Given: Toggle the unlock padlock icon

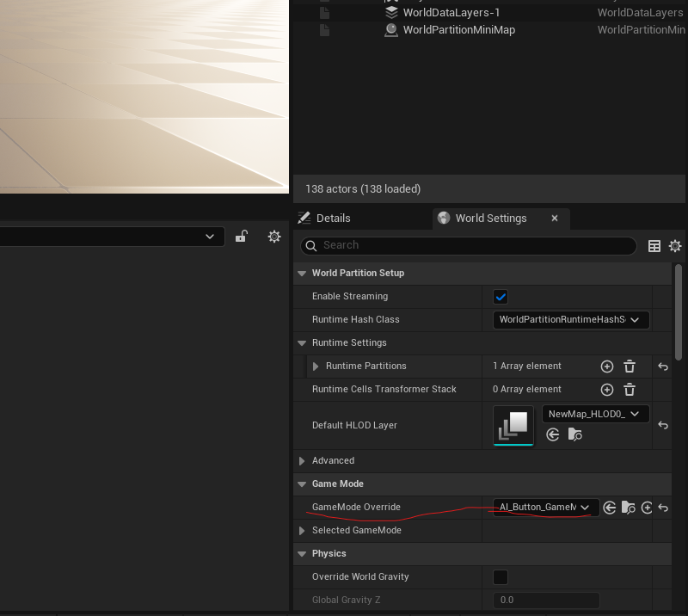Looking at the screenshot, I should click(x=242, y=237).
